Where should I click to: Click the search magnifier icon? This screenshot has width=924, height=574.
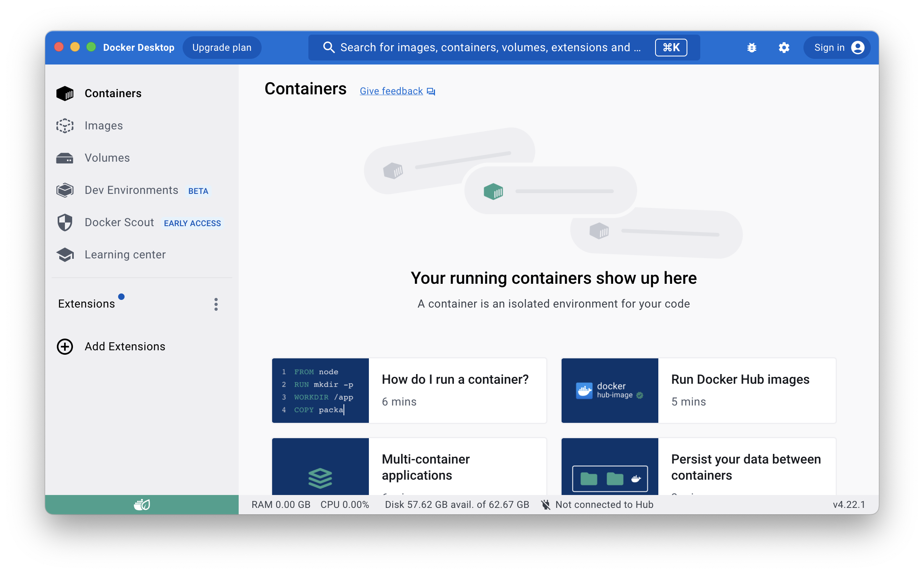[x=329, y=48]
